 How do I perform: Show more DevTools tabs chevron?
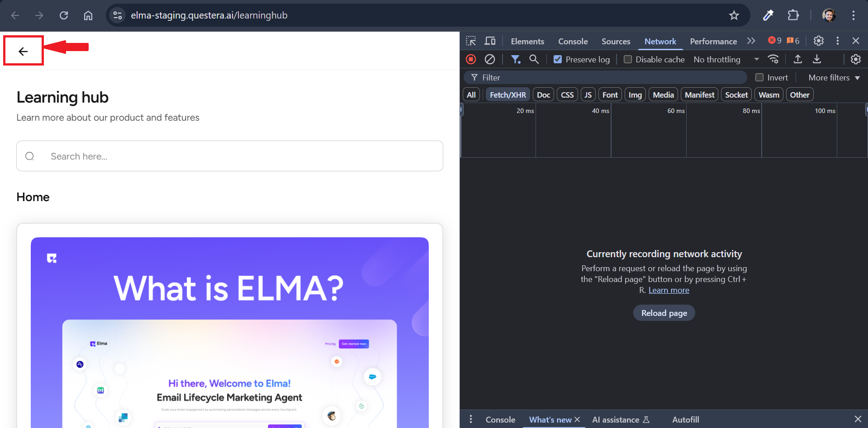(x=751, y=41)
